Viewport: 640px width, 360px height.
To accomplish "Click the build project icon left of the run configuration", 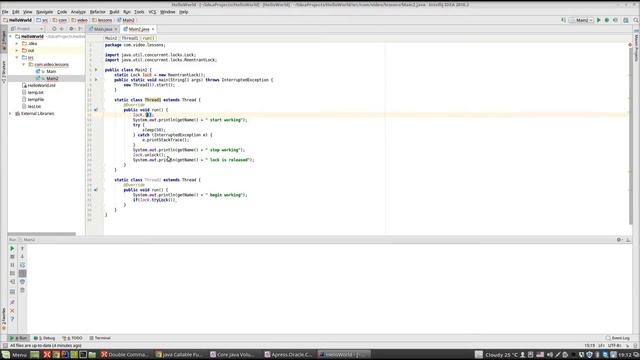I will [x=563, y=20].
